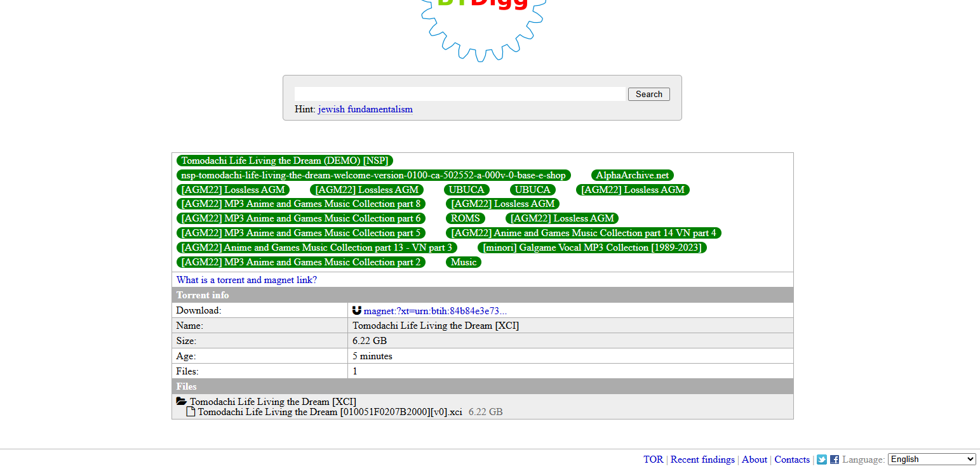Select the MP3 Anime and Games Music part 2 tag
This screenshot has height=476, width=980.
click(301, 262)
